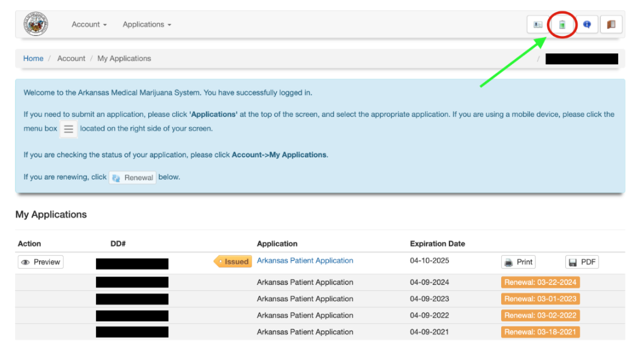The height and width of the screenshot is (354, 644).
Task: Select expiration date 04-09-2021
Action: click(x=429, y=332)
